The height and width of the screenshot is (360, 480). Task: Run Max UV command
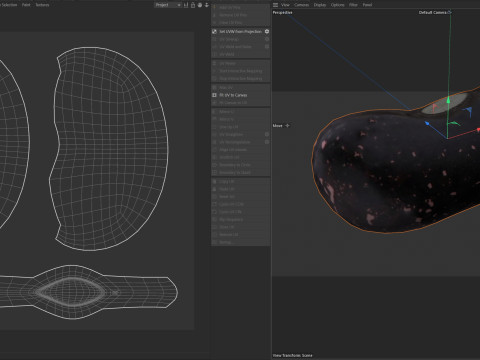(240, 87)
